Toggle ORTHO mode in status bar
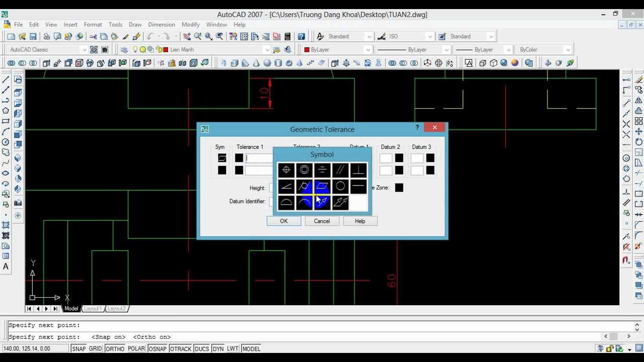 tap(115, 348)
